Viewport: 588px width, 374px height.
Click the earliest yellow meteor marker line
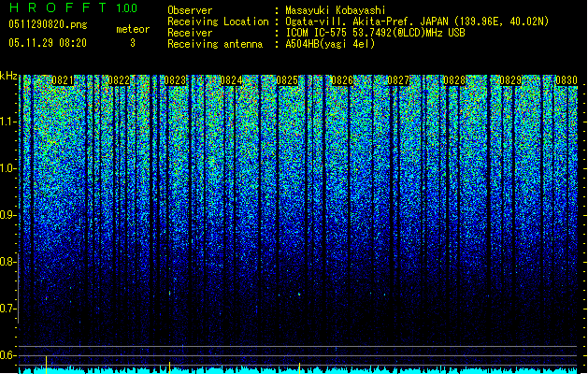46,365
